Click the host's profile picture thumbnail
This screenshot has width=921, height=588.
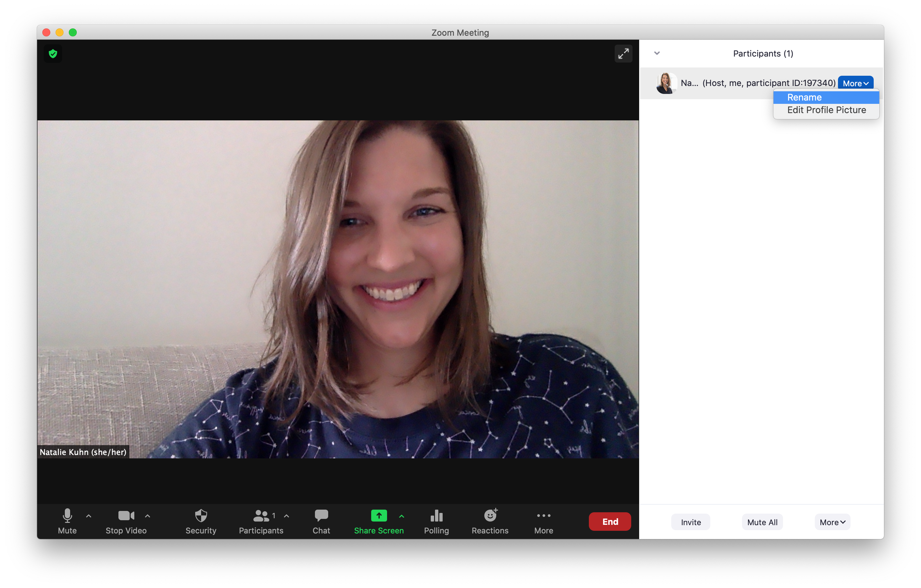666,83
